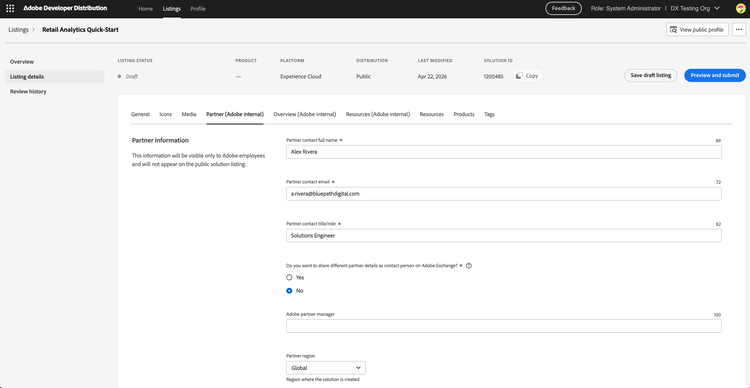Switch to the Products tab
The width and height of the screenshot is (750, 388).
pos(464,114)
